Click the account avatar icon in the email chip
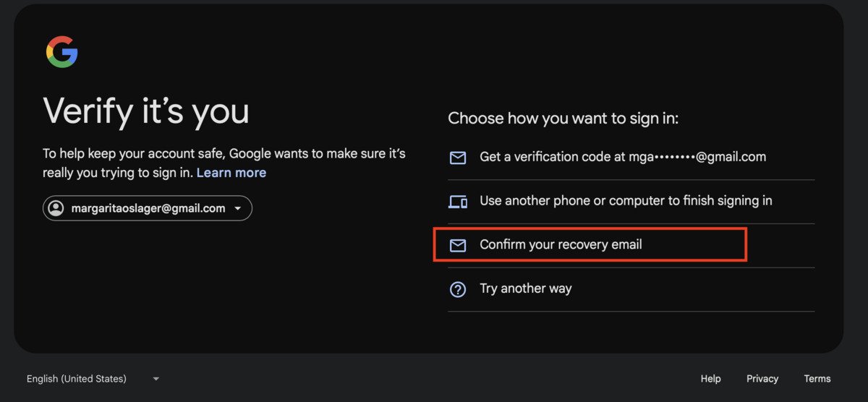The image size is (868, 402). point(56,208)
